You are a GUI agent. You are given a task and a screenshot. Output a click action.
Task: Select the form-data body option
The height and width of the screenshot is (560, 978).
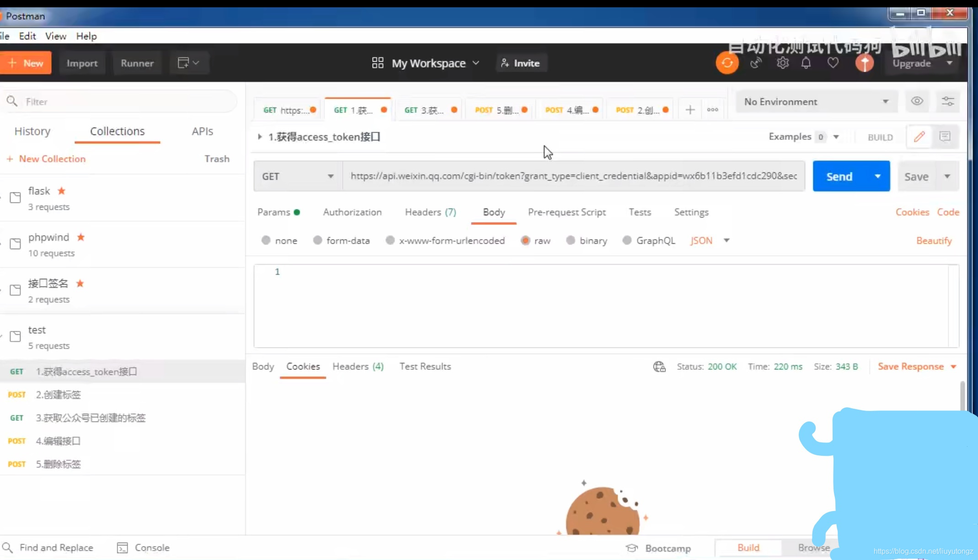318,240
